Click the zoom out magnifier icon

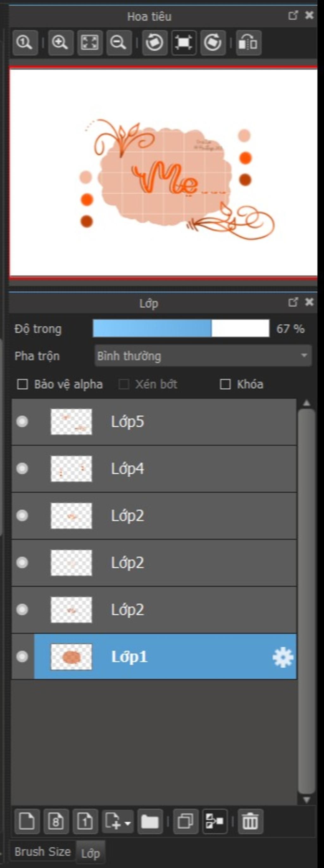click(118, 42)
